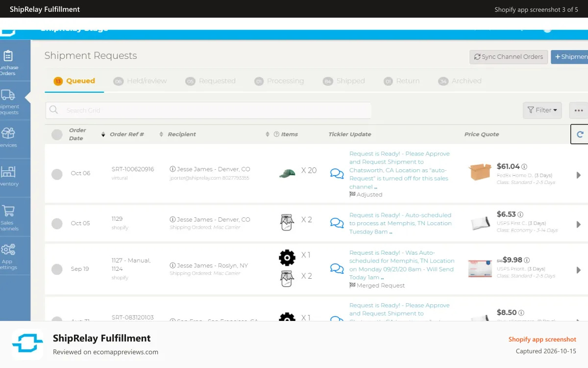Open tickler link about Monday 09/21/20
This screenshot has height=368, width=588.
click(402, 265)
